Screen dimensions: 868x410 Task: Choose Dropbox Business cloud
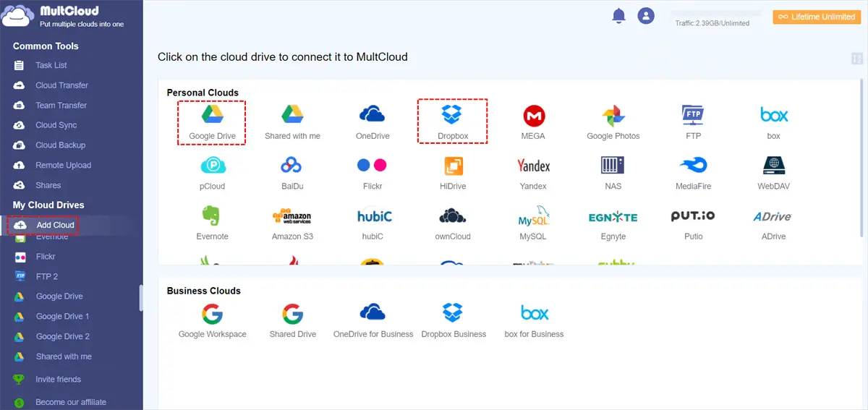tap(454, 320)
